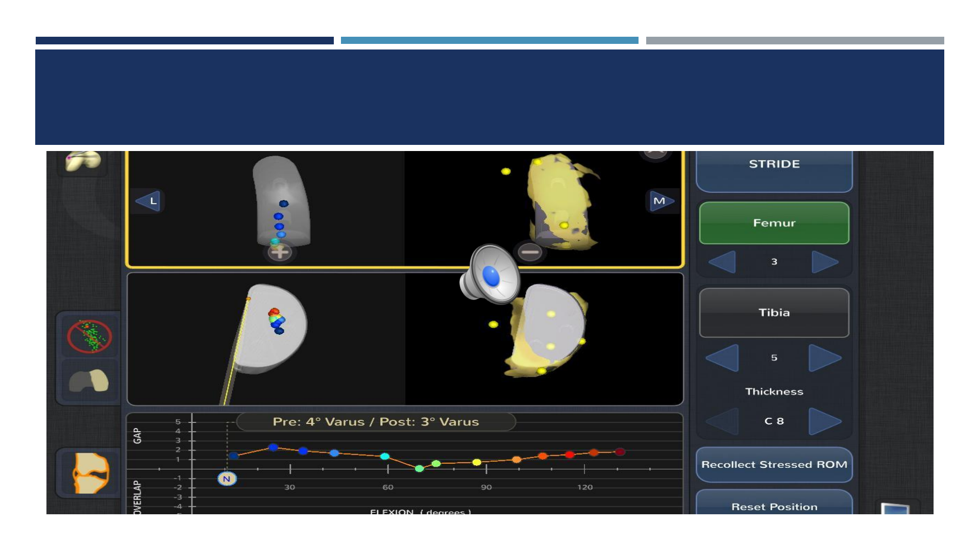Click the cyan gap point near 60 degrees
Viewport: 980px width, 551px height.
(385, 456)
